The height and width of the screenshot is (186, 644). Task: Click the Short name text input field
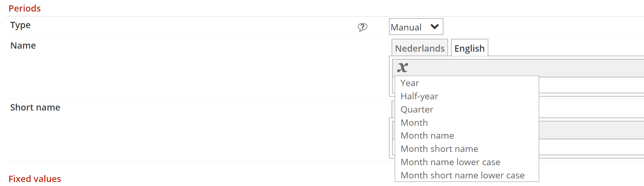pos(591,147)
